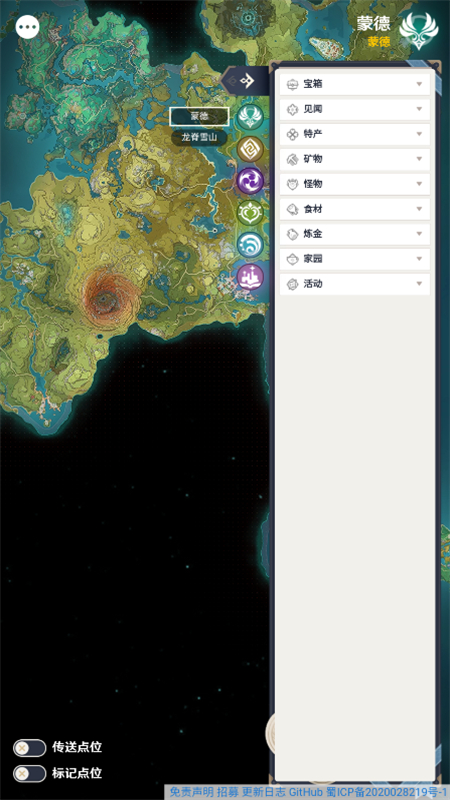450x800 pixels.
Task: Toggle the 传送点位 teleport switch
Action: tap(30, 748)
